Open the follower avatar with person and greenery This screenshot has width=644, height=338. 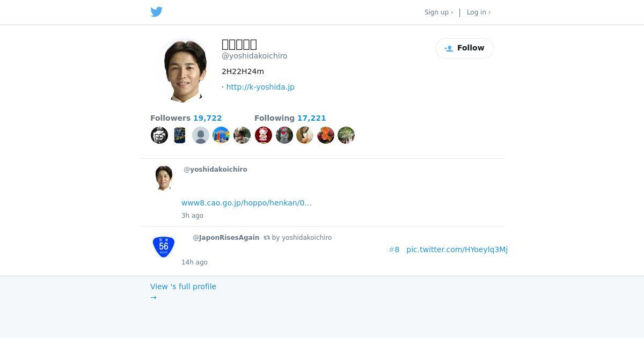(x=242, y=135)
